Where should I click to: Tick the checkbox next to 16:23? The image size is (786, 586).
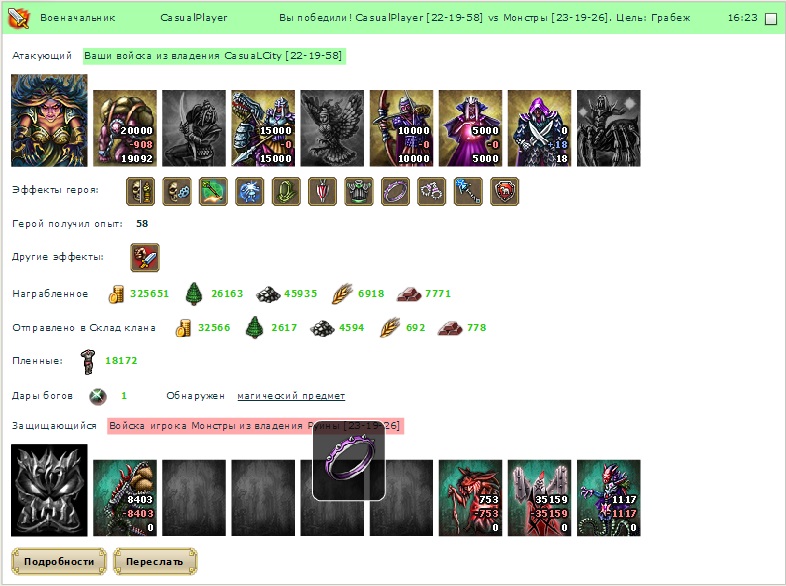(x=770, y=19)
